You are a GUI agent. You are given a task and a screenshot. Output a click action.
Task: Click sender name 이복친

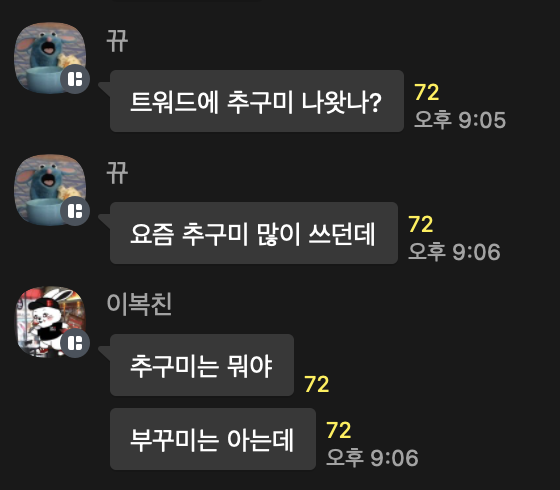coord(139,304)
